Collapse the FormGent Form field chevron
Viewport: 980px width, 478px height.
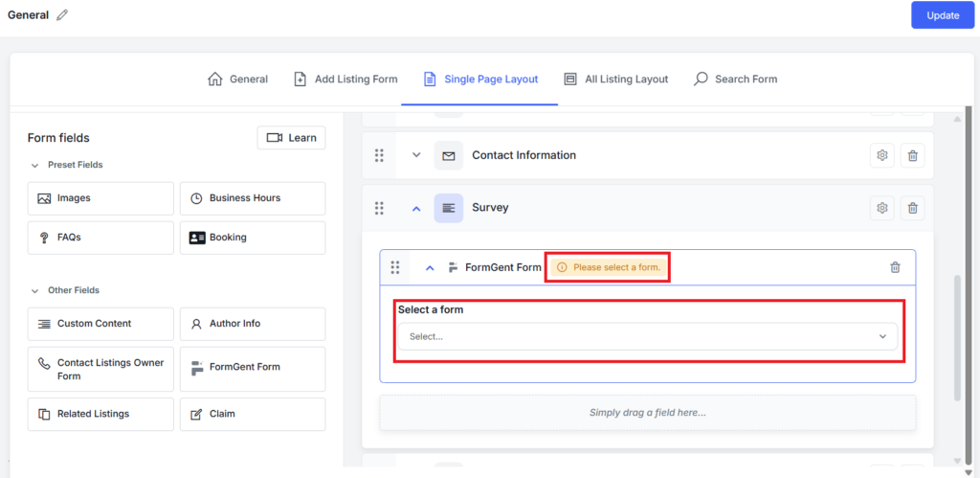point(430,267)
